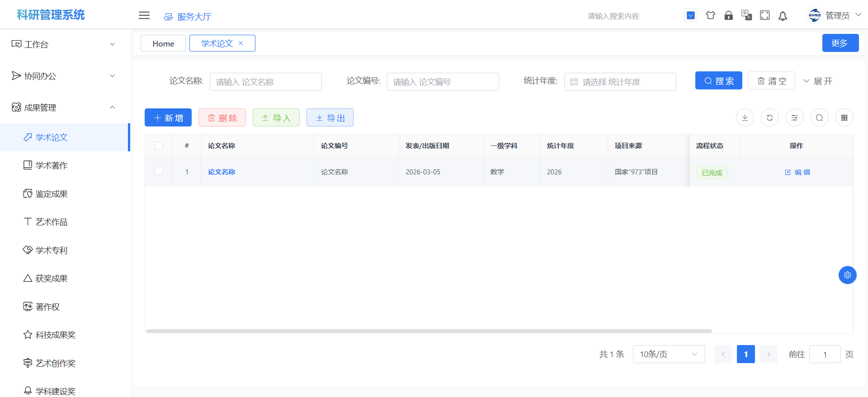Click the table refresh icon
Image resolution: width=868 pixels, height=397 pixels.
click(769, 118)
